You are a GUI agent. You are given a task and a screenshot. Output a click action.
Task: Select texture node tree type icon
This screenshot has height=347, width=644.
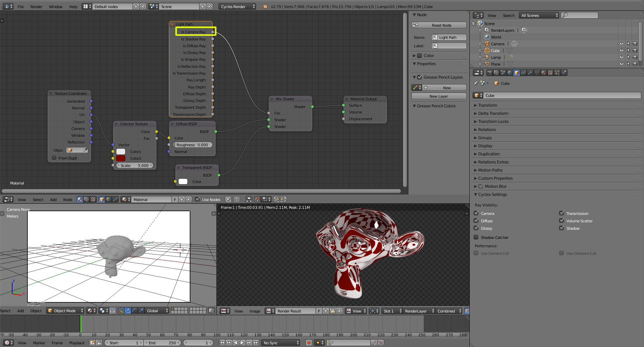point(93,199)
